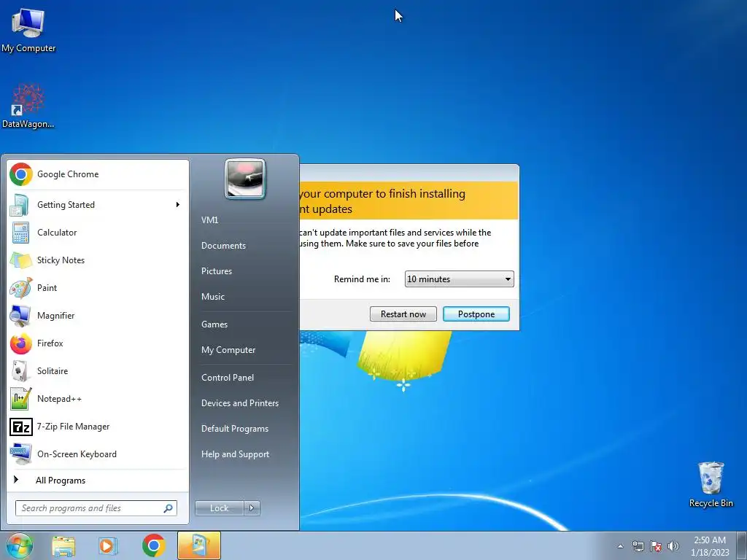Select My Computer in Start menu
747x560 pixels.
coord(228,350)
